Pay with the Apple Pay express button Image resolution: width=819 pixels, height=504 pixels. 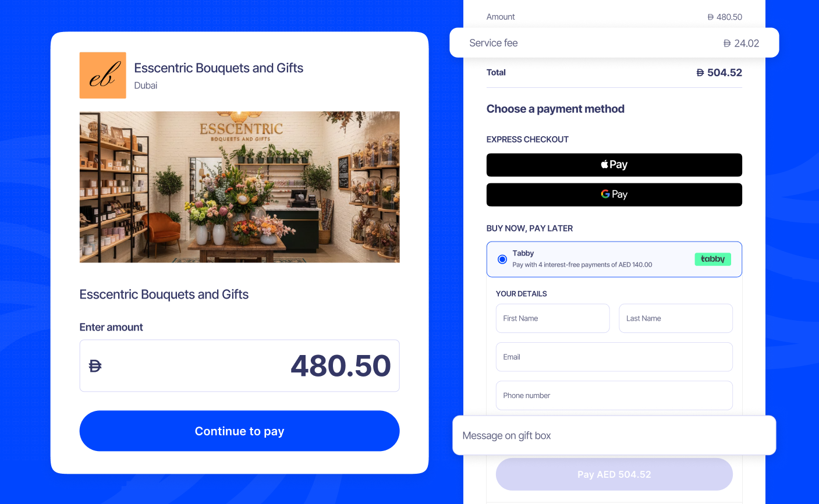[x=614, y=165]
